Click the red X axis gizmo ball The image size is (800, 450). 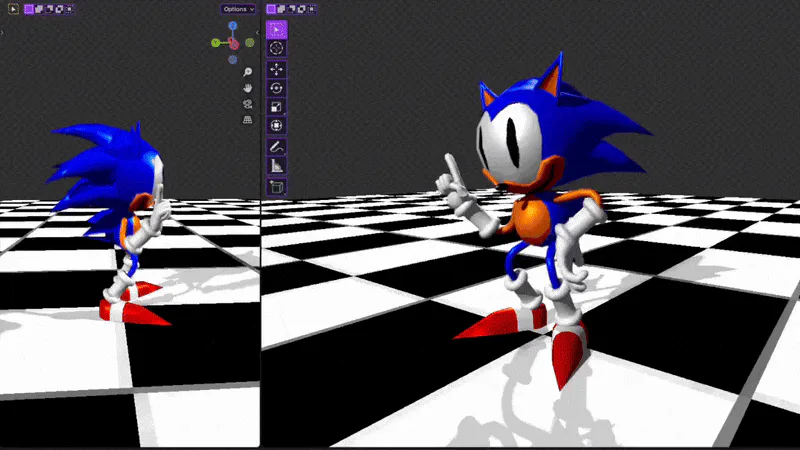tap(234, 45)
